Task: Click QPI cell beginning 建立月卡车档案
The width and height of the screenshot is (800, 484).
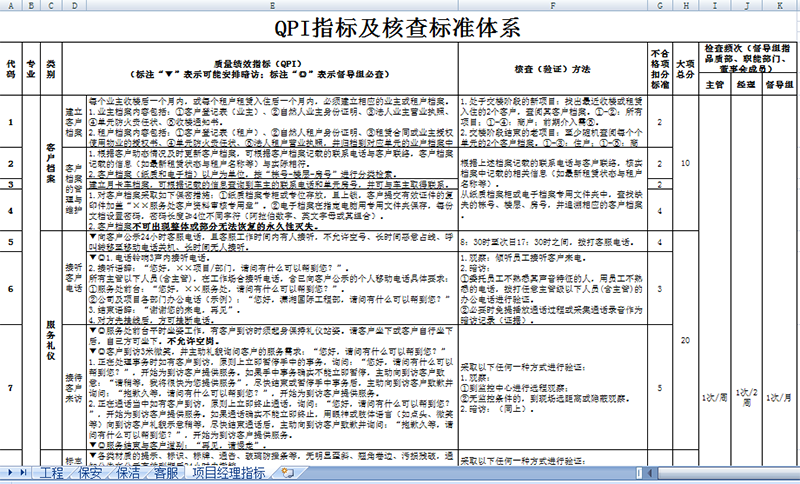Action: click(272, 184)
